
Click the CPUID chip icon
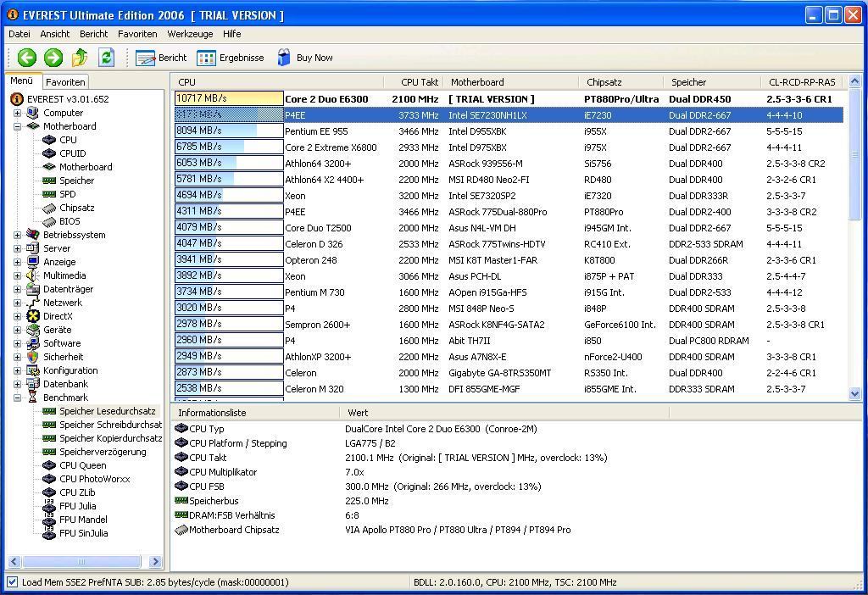click(x=49, y=153)
